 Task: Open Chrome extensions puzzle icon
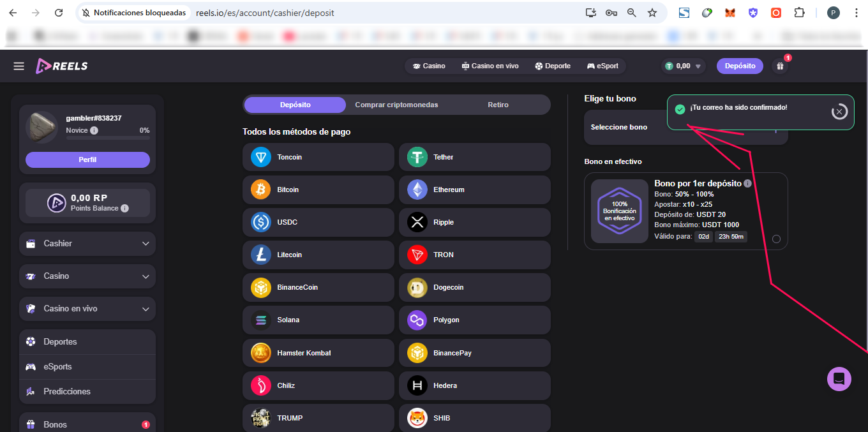coord(799,13)
